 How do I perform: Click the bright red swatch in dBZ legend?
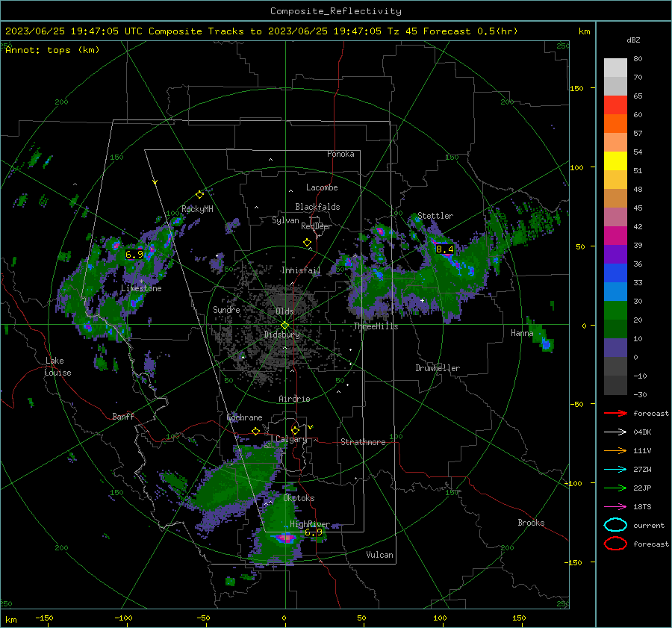615,105
